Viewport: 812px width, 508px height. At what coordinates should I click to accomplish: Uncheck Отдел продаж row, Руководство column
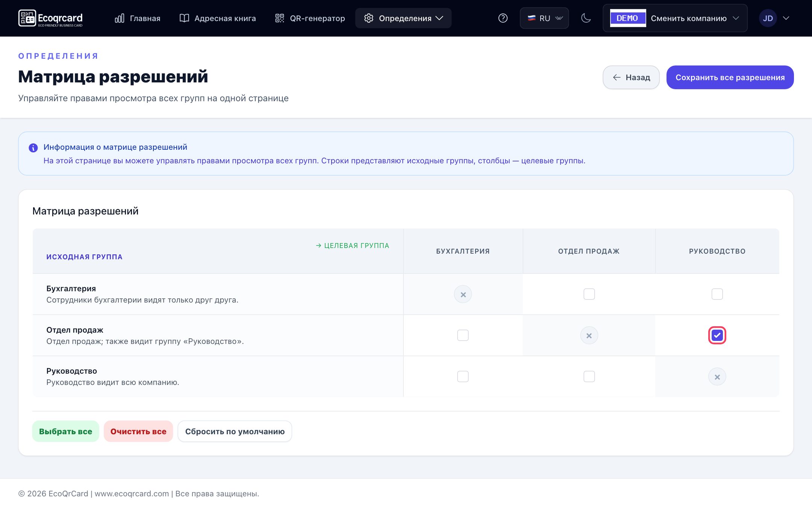tap(717, 335)
